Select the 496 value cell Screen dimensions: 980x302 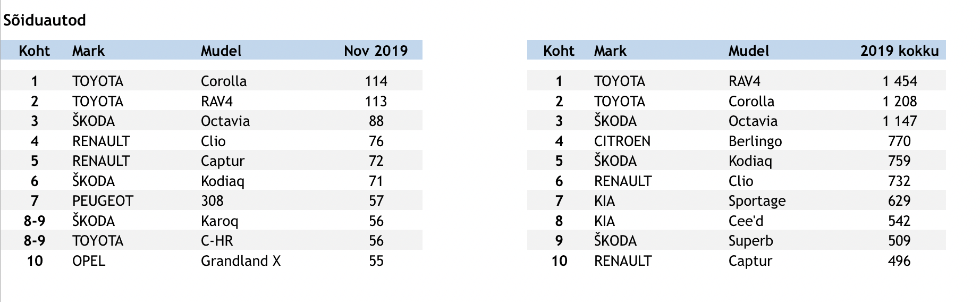[x=899, y=261]
